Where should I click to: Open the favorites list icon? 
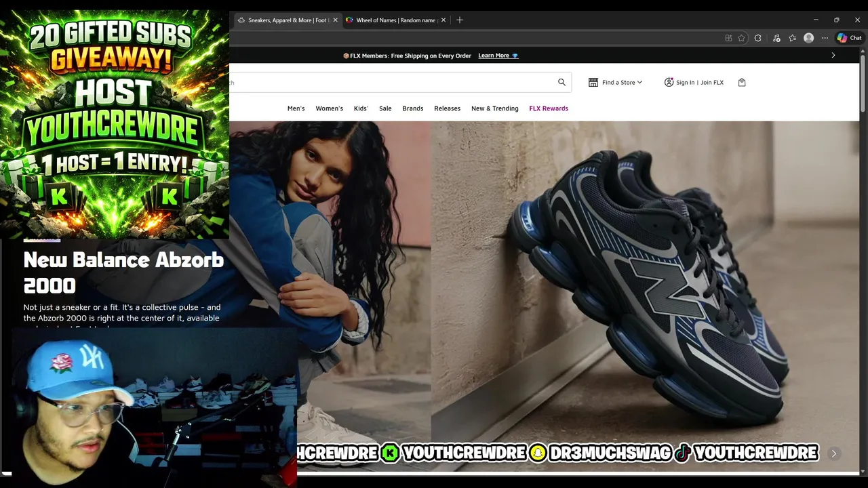point(792,38)
